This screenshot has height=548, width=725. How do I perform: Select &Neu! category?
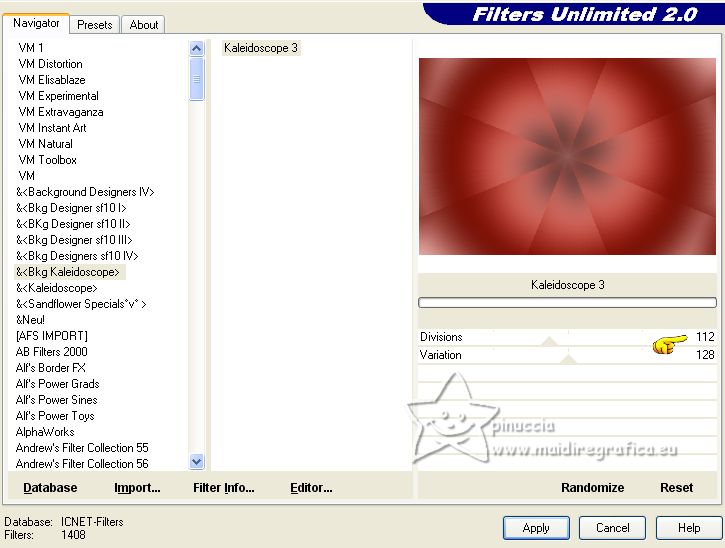point(30,320)
